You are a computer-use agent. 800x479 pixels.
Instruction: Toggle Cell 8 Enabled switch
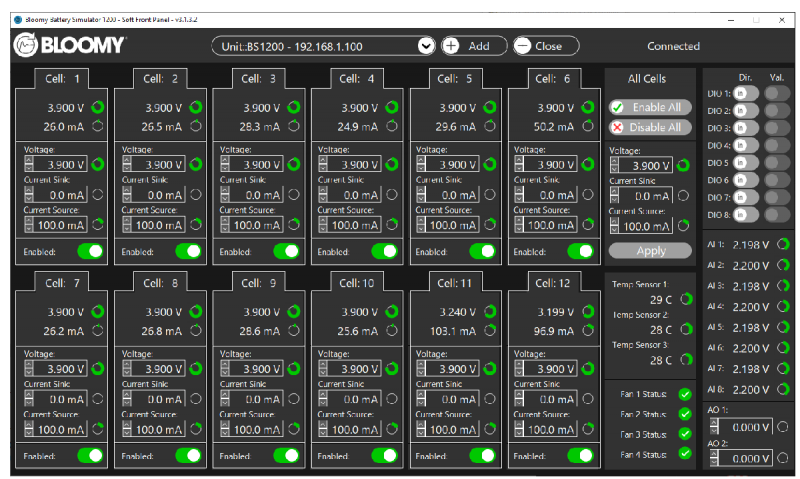click(188, 456)
